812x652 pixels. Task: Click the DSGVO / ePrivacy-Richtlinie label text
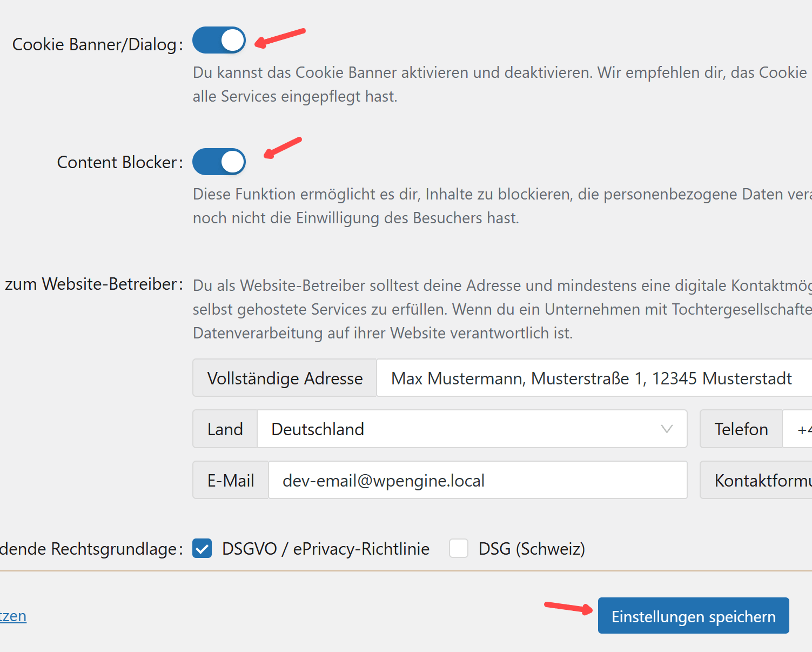(325, 549)
